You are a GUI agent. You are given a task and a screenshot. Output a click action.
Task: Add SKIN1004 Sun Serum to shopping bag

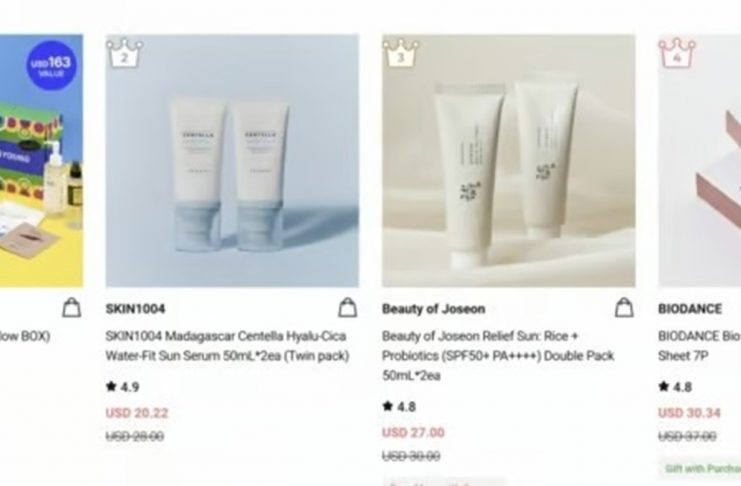(347, 308)
